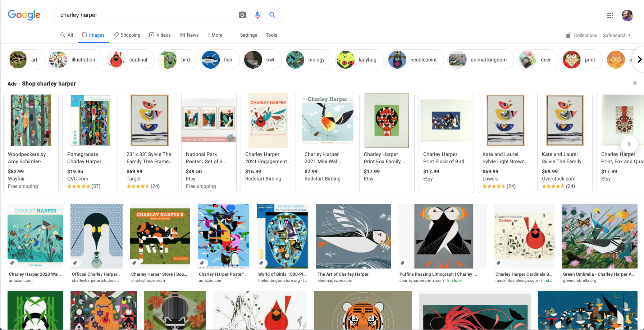
Task: Filter images by the biology chip
Action: tap(309, 60)
